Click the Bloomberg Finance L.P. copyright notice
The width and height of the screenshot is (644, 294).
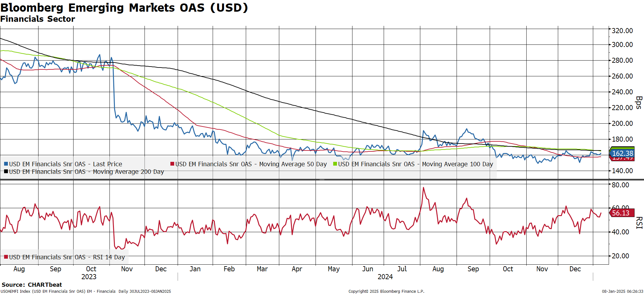coord(387,291)
